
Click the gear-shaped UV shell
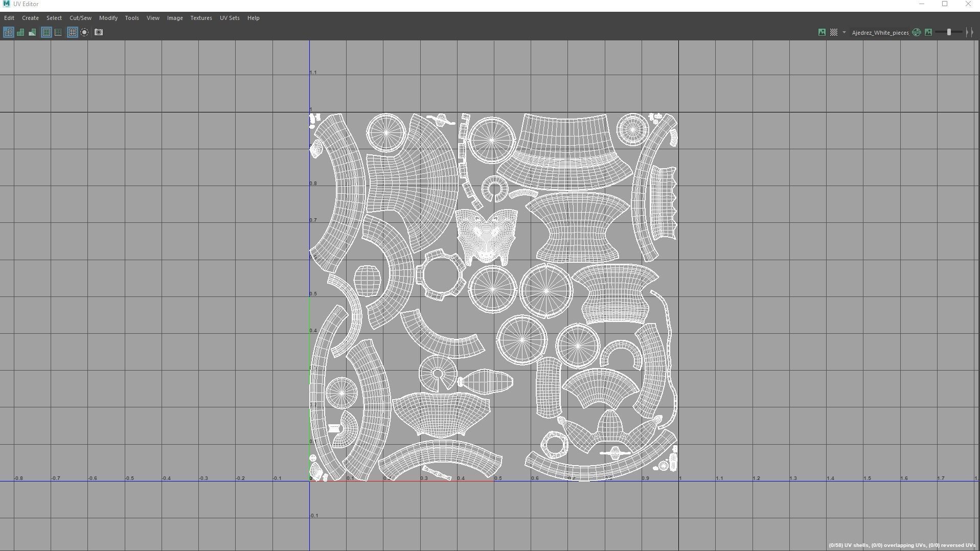click(x=440, y=275)
